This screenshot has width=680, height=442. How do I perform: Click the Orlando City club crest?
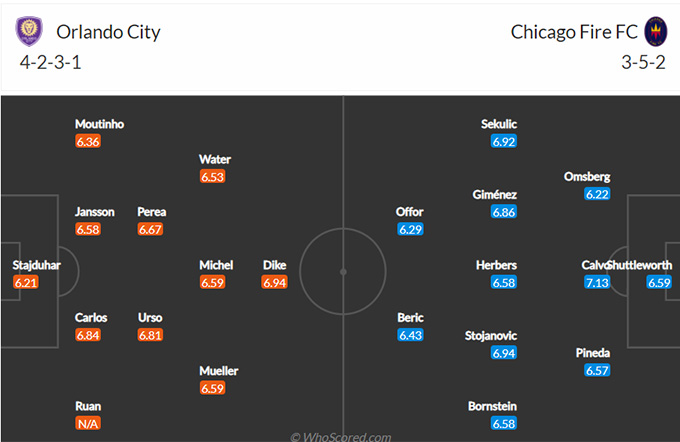pos(29,31)
